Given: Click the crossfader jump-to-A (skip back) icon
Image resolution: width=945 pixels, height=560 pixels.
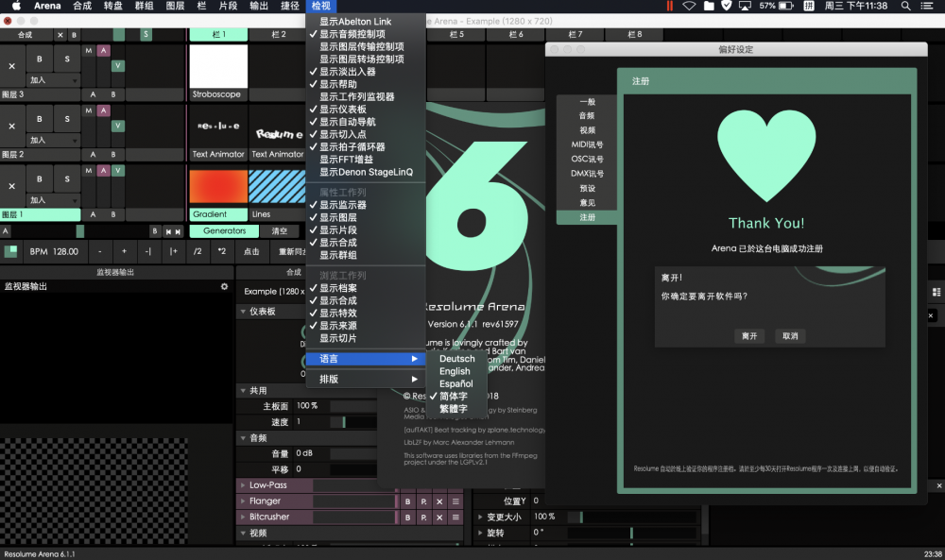Looking at the screenshot, I should [x=169, y=231].
